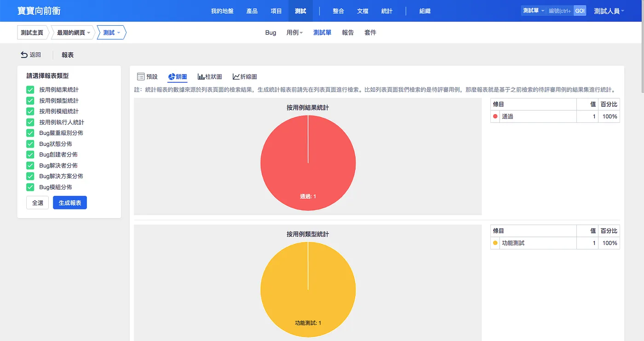Click the GO! search button

tap(580, 11)
